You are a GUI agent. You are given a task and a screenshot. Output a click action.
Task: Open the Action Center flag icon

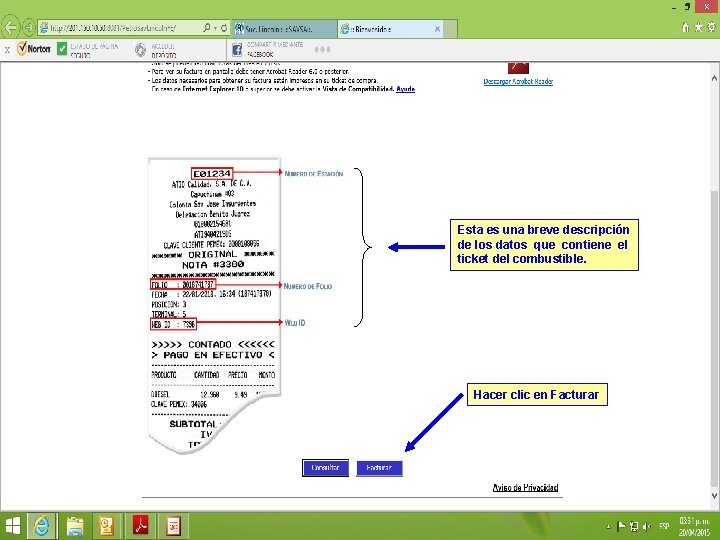621,526
